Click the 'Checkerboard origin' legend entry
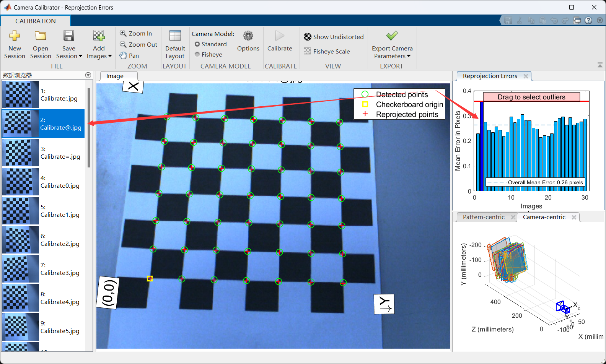The image size is (606, 364). point(402,104)
